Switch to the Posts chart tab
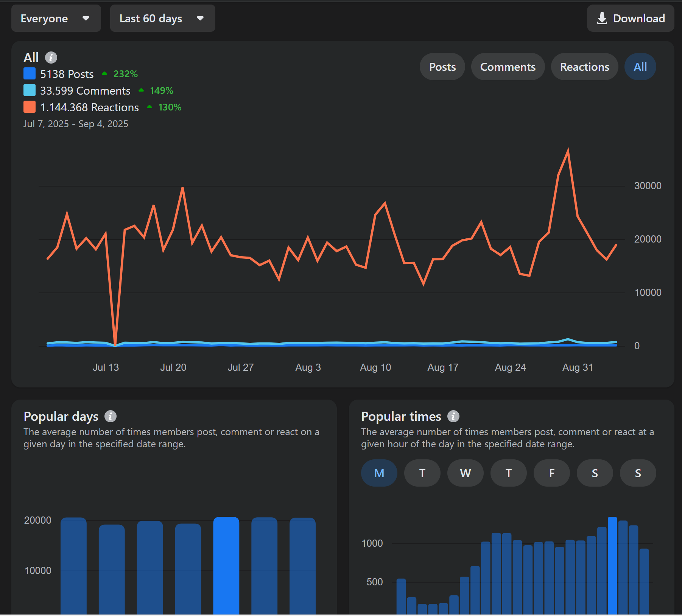The image size is (682, 616). click(x=442, y=67)
